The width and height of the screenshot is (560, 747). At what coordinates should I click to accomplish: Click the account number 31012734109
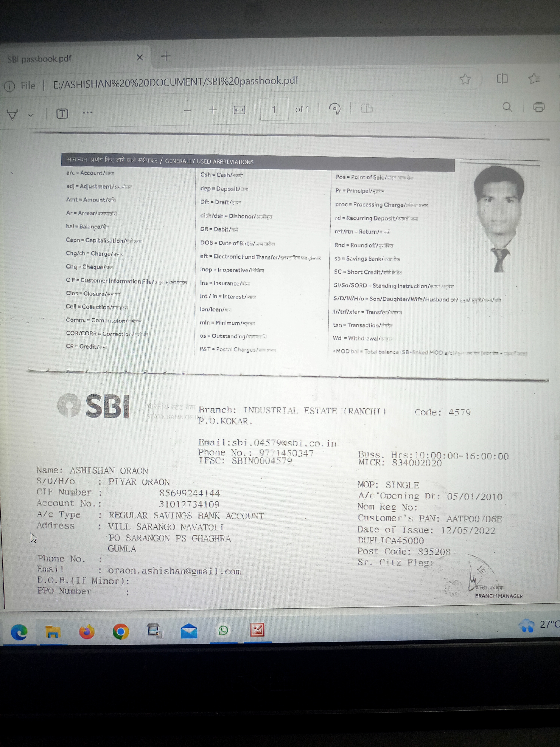(189, 504)
